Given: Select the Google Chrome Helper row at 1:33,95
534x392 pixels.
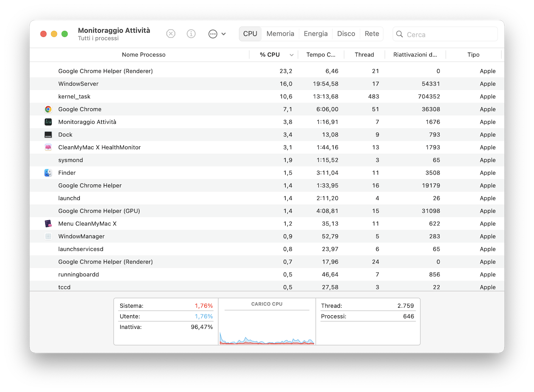Looking at the screenshot, I should (x=267, y=186).
